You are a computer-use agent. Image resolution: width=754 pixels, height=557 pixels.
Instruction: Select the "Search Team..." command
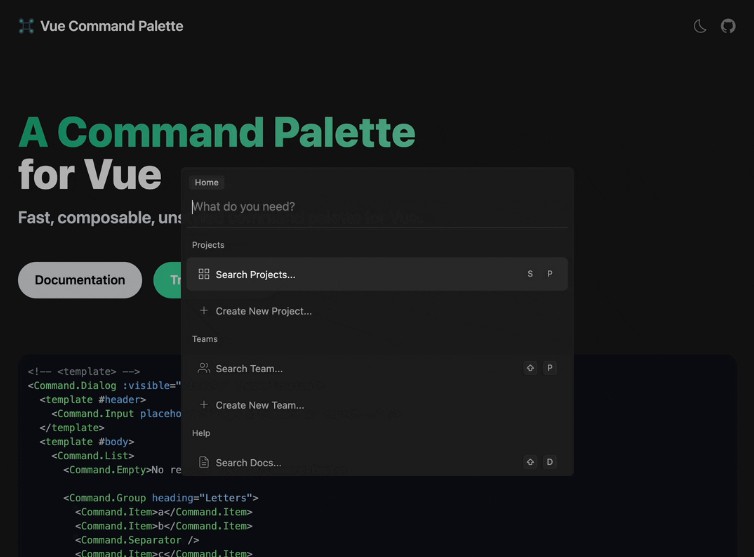(x=249, y=368)
